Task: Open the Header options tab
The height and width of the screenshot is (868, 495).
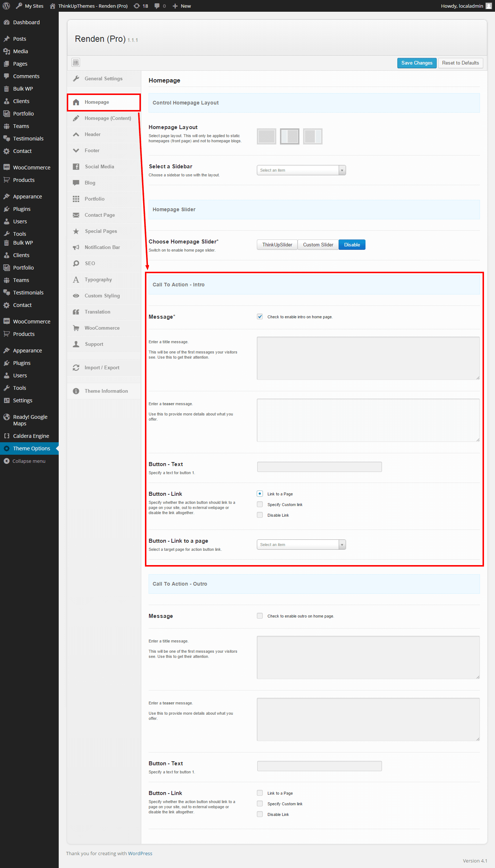Action: pos(104,134)
